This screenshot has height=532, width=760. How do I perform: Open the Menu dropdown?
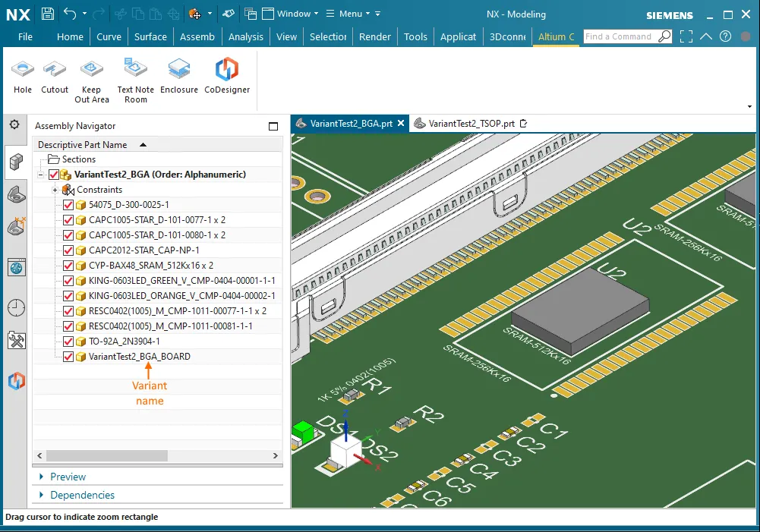pos(348,14)
